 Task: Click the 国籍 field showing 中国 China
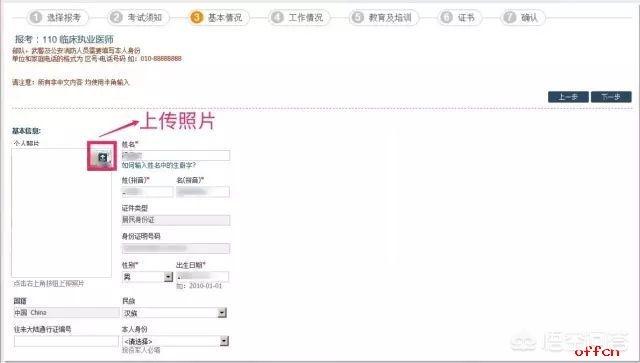coord(67,312)
